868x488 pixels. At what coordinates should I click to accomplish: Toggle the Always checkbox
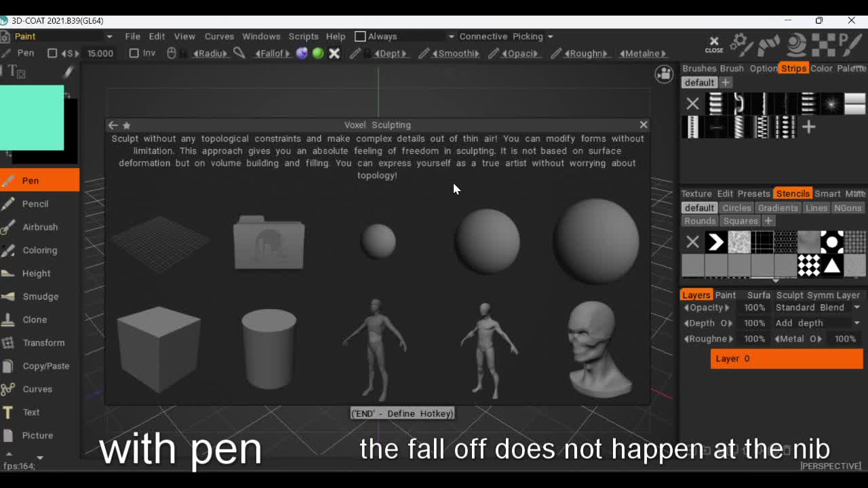(360, 37)
